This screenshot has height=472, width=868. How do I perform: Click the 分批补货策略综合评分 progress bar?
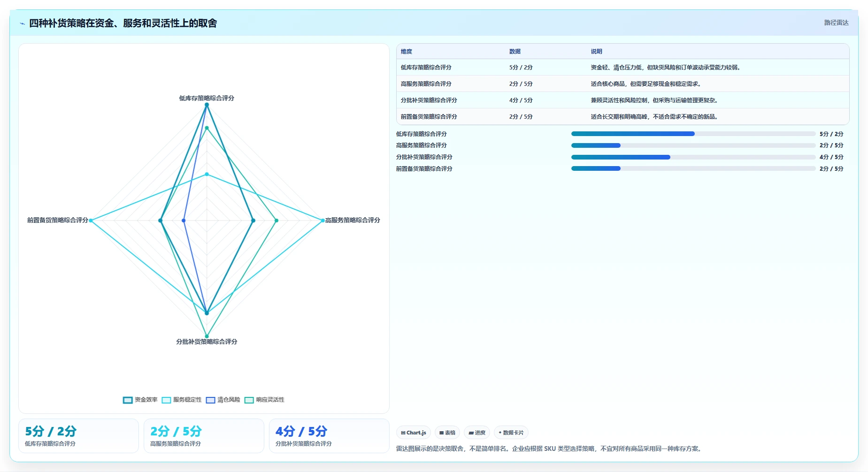pyautogui.click(x=693, y=157)
